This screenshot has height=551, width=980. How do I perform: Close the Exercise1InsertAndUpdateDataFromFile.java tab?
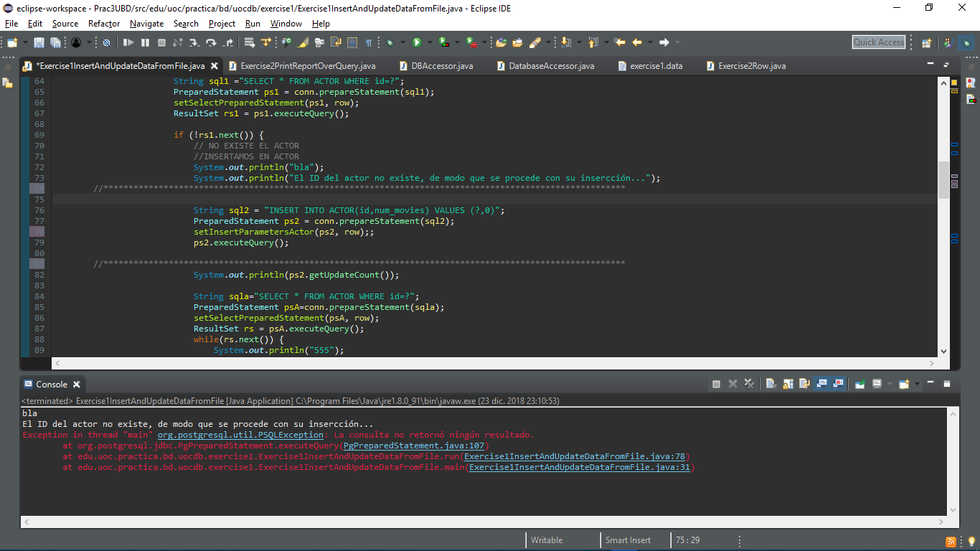(x=214, y=66)
